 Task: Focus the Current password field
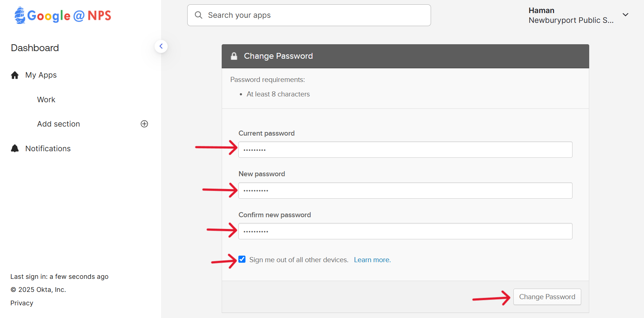click(x=405, y=150)
